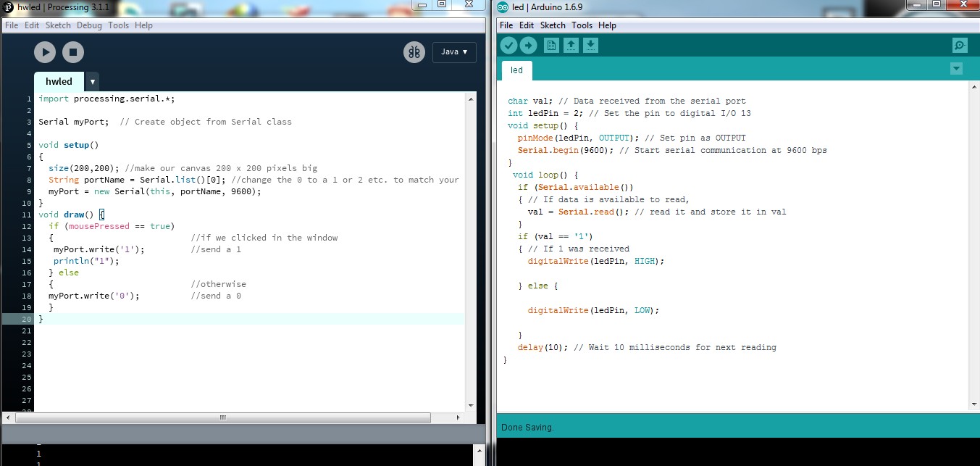Click Processing horizontal scroll right arrow
The height and width of the screenshot is (466, 980).
(x=459, y=417)
